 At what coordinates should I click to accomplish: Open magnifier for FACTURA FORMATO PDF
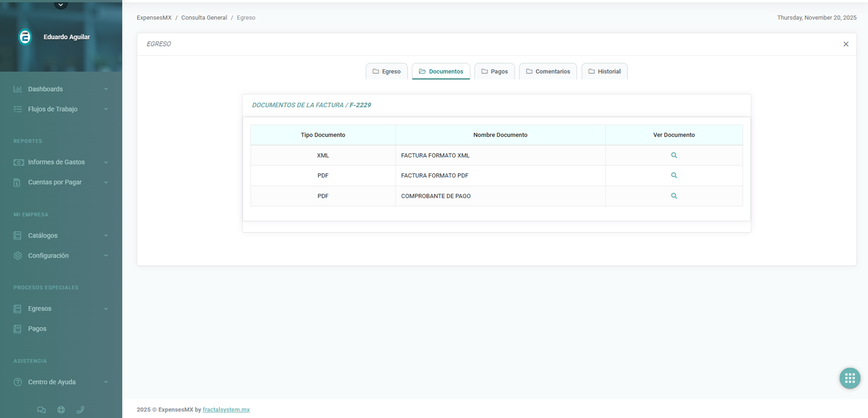tap(674, 176)
